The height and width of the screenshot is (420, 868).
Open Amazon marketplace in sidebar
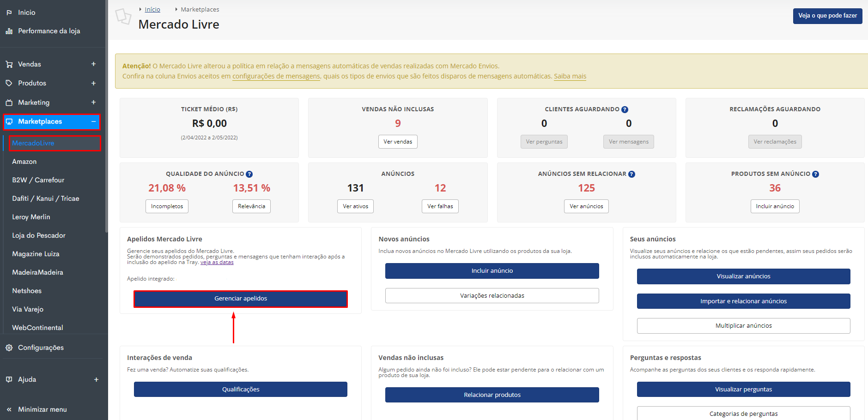pos(24,162)
